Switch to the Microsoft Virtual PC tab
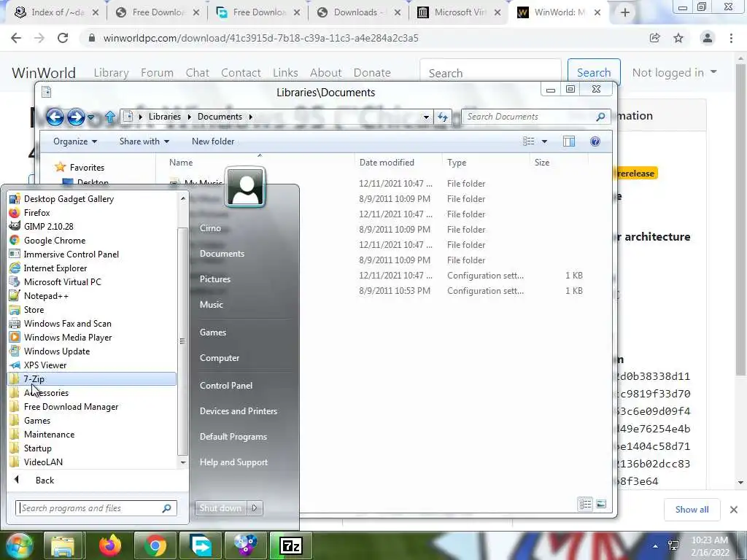 (459, 12)
